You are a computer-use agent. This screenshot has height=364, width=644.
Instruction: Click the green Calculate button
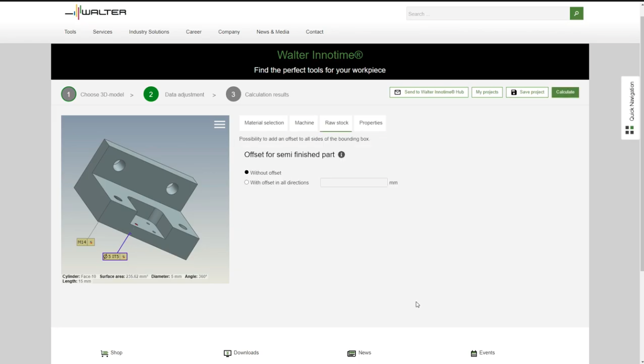coord(565,92)
